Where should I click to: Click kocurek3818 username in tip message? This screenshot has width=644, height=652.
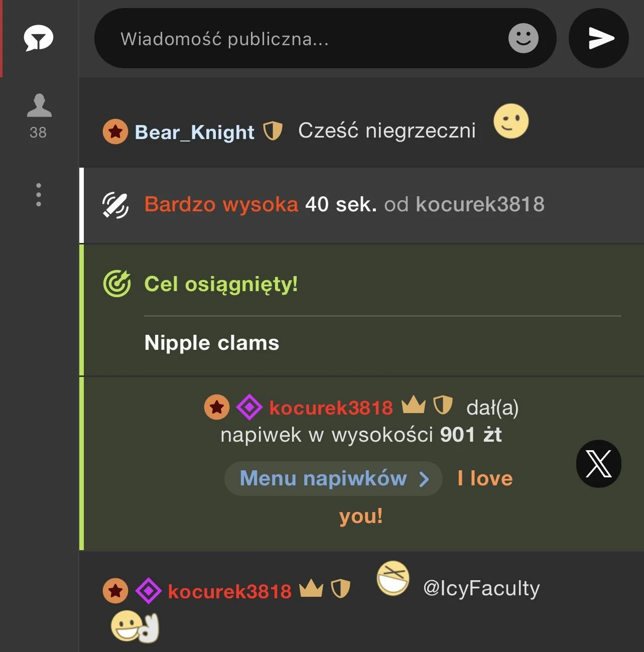[x=331, y=408]
